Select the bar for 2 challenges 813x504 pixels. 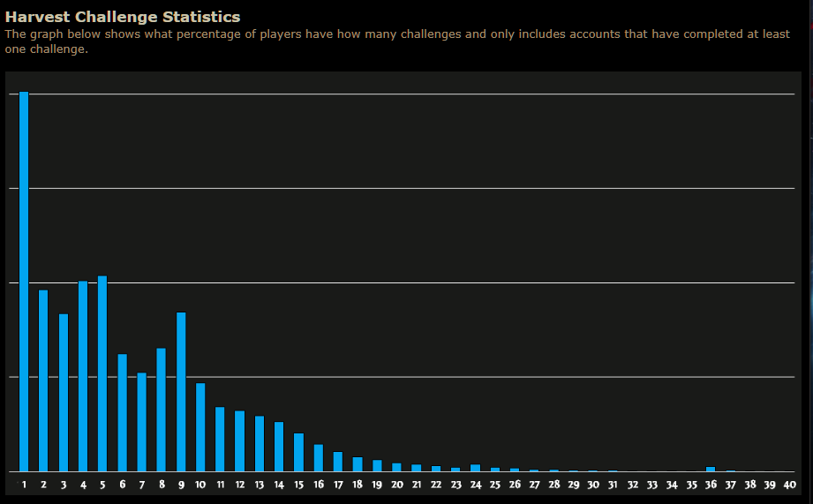point(43,380)
